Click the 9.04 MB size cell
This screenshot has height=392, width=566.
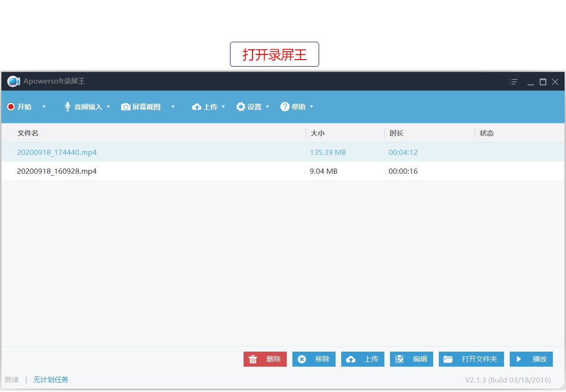pyautogui.click(x=323, y=171)
